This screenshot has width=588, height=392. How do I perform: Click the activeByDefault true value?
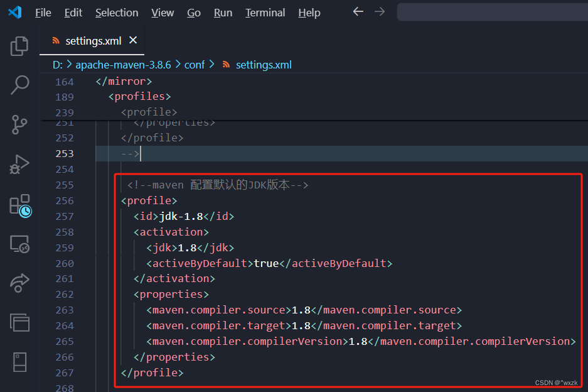tap(266, 264)
